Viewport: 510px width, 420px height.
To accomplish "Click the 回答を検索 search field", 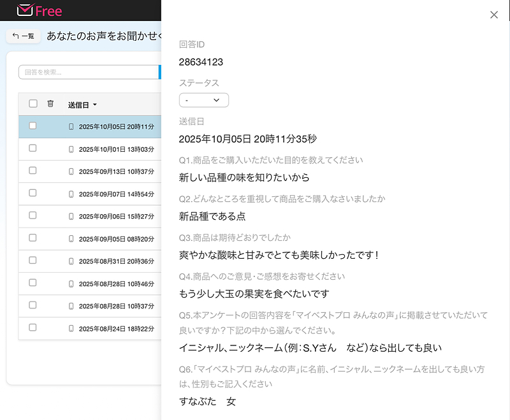I will [88, 72].
